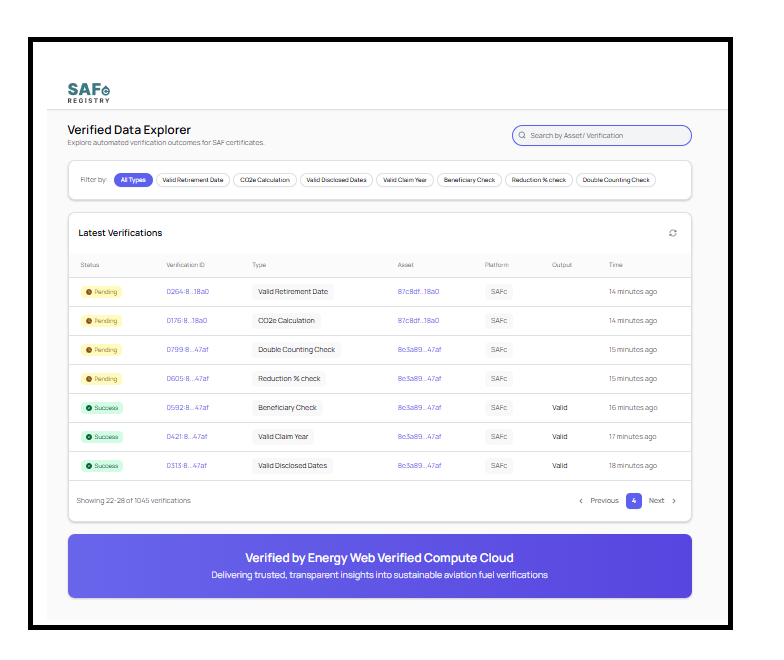
Task: Click the magnifier icon in the search box
Action: pos(522,135)
